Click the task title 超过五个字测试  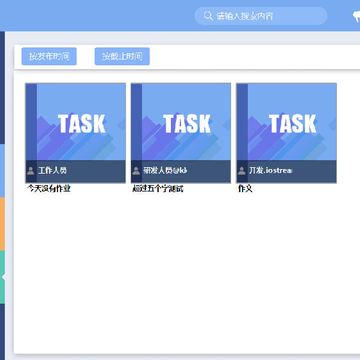[x=158, y=189]
